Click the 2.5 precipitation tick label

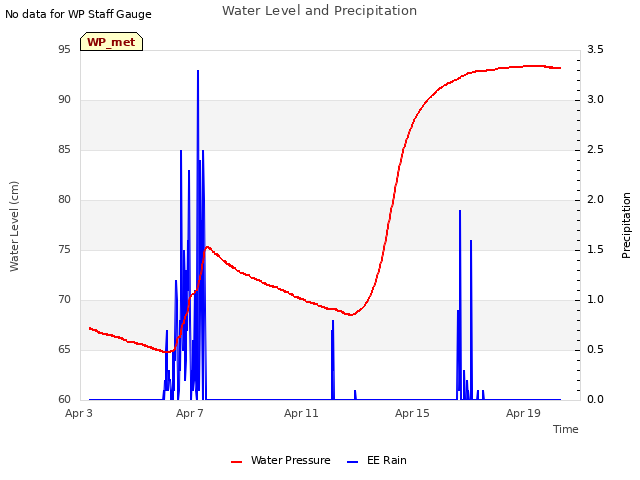(595, 150)
